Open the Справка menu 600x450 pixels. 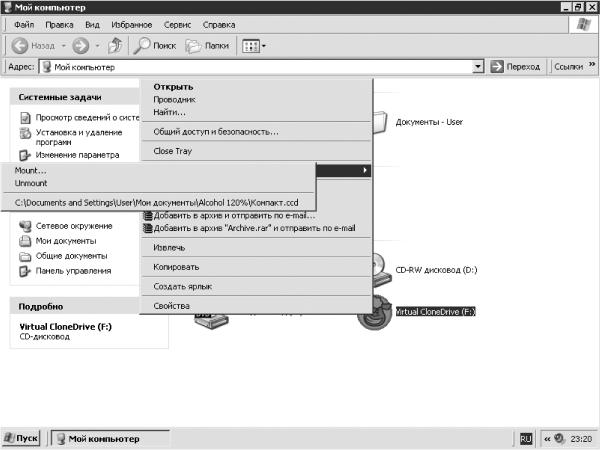[219, 25]
